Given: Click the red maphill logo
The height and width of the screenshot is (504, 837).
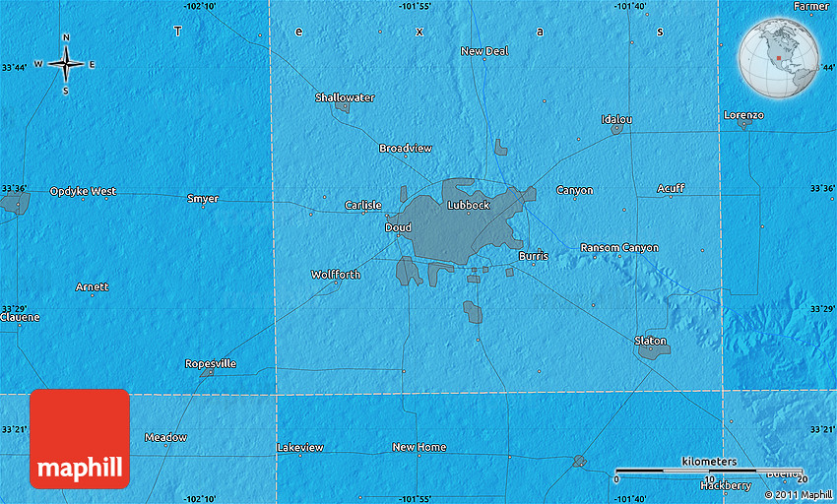Looking at the screenshot, I should [x=80, y=438].
